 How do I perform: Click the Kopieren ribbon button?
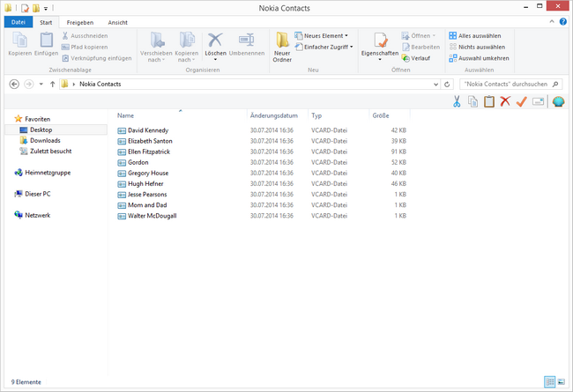pos(19,44)
